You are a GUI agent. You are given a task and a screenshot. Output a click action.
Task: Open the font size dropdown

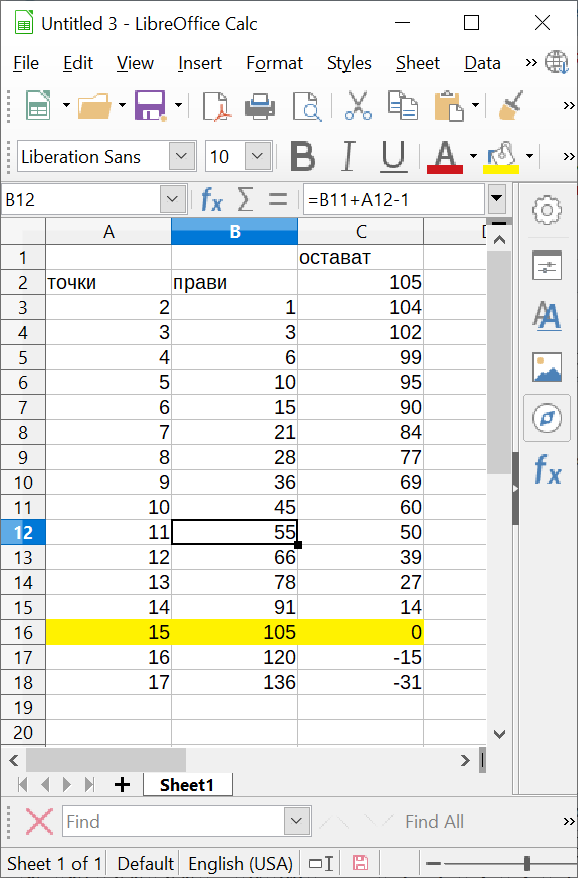(x=258, y=156)
